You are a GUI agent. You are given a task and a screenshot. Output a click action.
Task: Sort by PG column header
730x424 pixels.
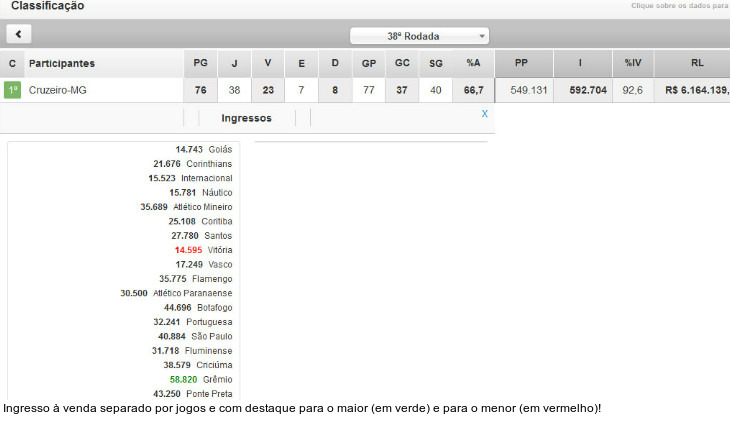pyautogui.click(x=200, y=63)
